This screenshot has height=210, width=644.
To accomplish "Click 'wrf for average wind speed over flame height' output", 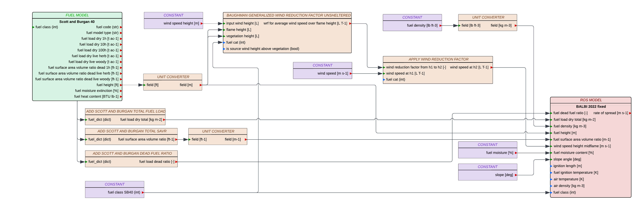I will pyautogui.click(x=305, y=23).
